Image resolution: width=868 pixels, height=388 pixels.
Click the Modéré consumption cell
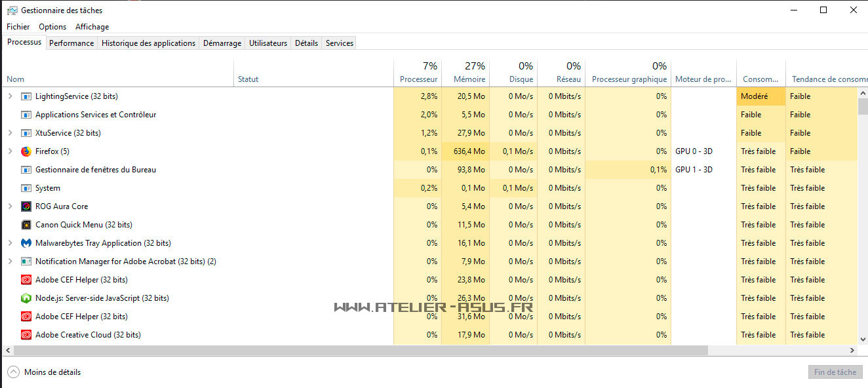(x=761, y=96)
